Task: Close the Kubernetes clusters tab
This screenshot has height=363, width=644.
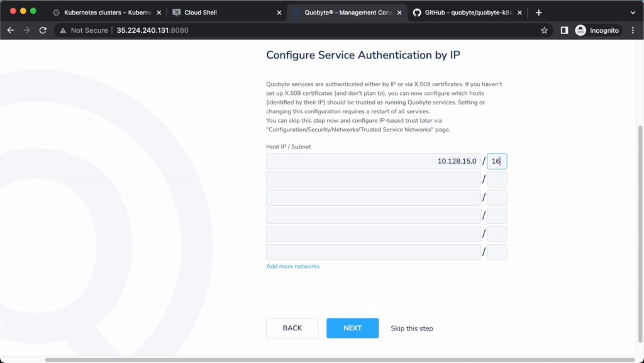Action: click(159, 13)
